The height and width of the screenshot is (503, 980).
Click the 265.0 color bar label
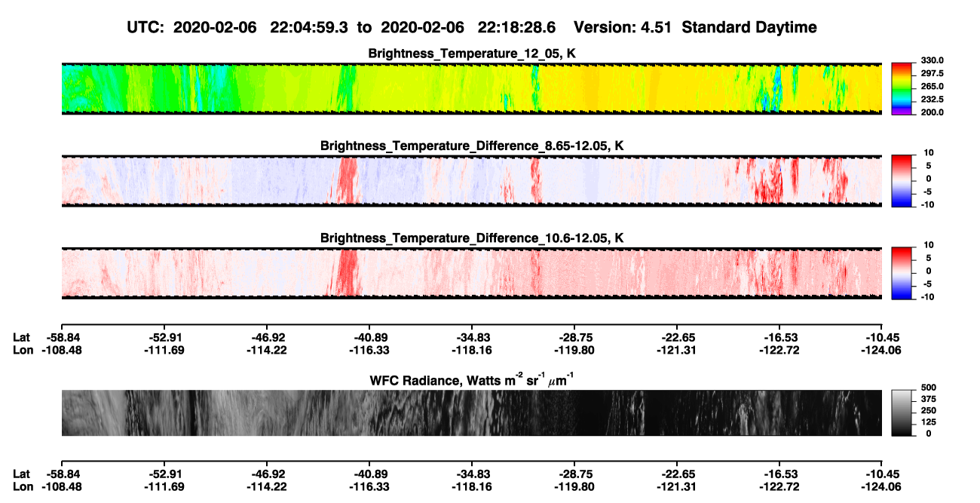[x=933, y=86]
